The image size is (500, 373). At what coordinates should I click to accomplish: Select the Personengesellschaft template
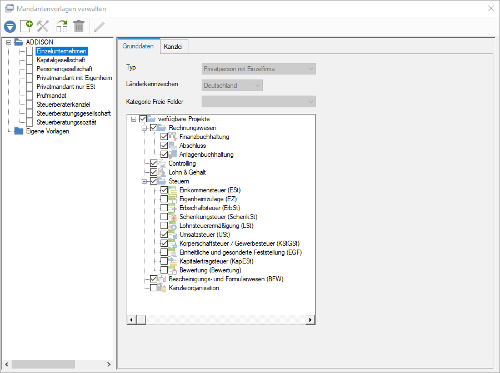64,69
